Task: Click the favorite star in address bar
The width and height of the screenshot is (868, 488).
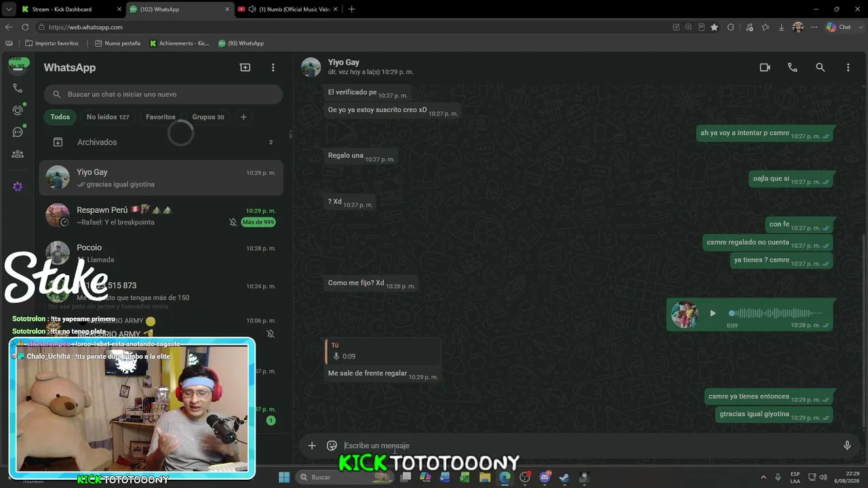Action: pos(714,27)
